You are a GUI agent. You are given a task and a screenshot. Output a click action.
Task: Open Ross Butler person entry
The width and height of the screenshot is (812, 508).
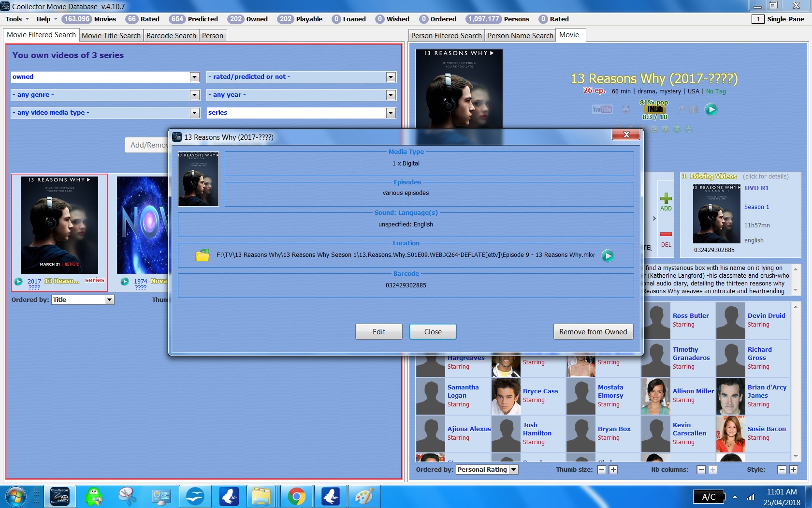pyautogui.click(x=678, y=320)
